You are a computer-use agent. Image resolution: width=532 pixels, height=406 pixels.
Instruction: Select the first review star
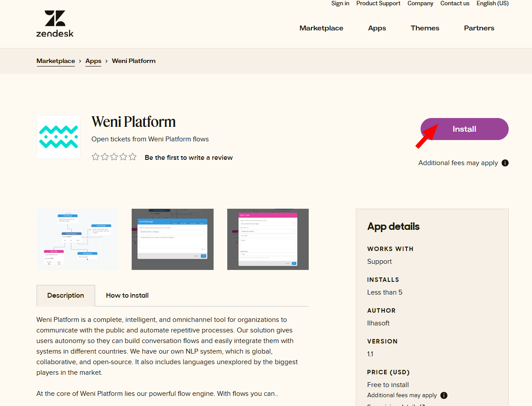[x=96, y=157]
